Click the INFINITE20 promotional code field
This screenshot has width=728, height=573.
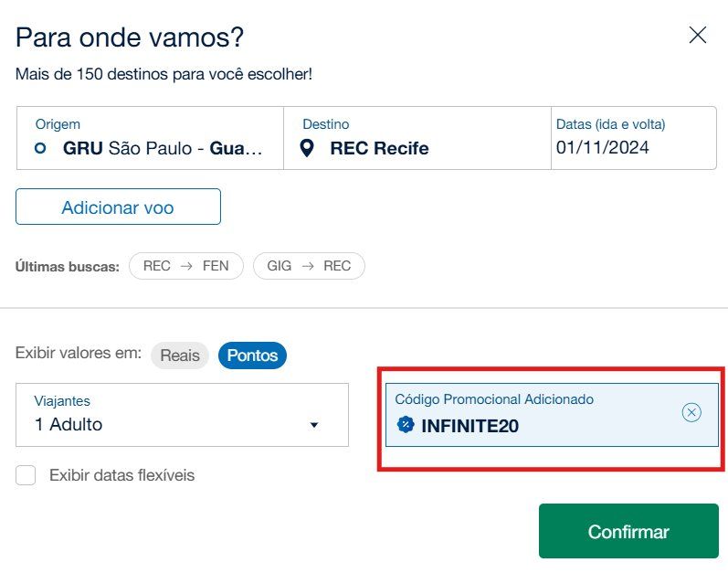(552, 415)
